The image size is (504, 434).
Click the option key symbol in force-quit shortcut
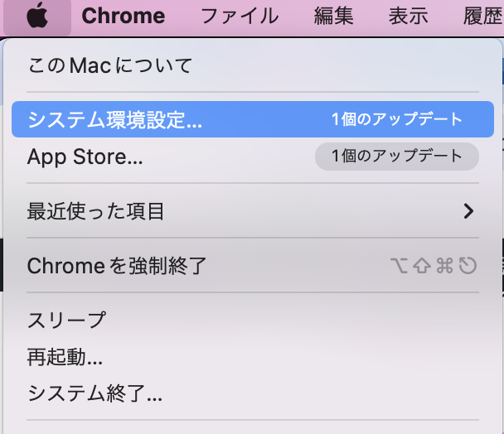[400, 266]
